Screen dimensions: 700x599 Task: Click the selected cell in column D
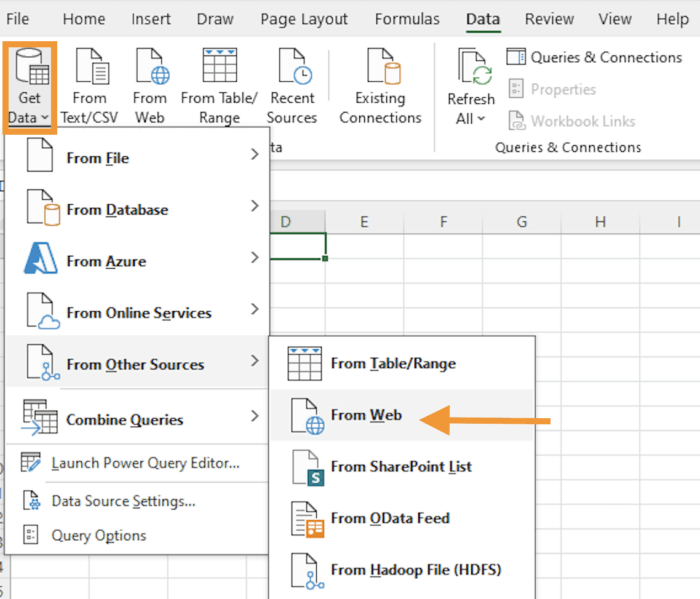pos(298,246)
